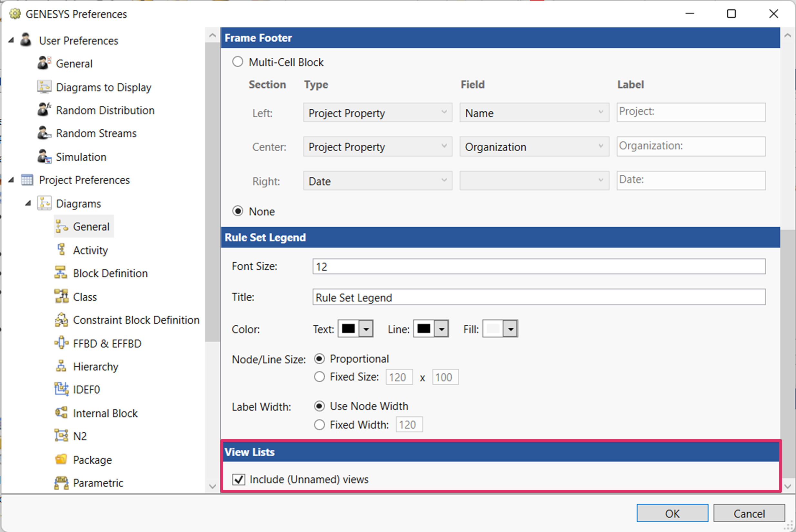The width and height of the screenshot is (796, 532).
Task: Click the Rule Set Legend Title field
Action: pyautogui.click(x=539, y=297)
